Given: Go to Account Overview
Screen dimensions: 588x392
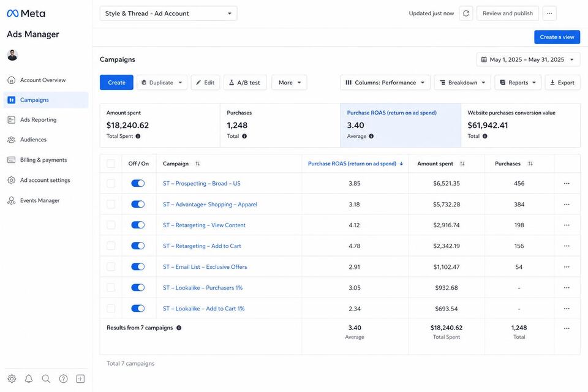Looking at the screenshot, I should pos(46,80).
